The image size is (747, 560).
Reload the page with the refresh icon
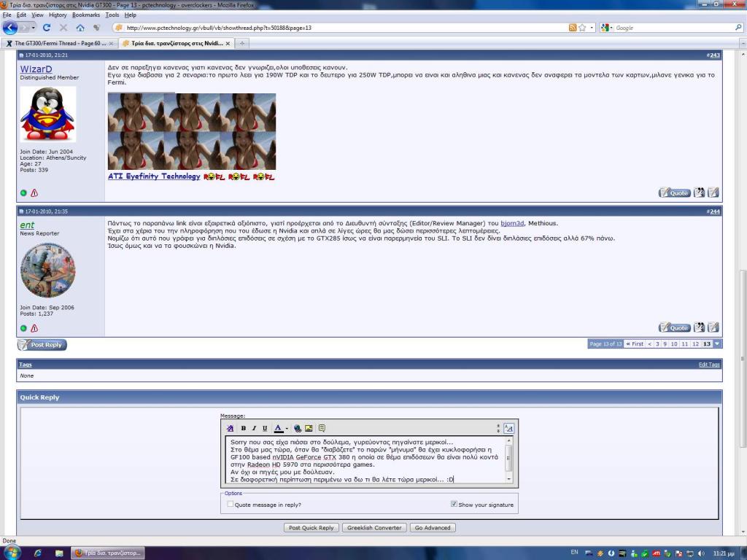(x=47, y=28)
